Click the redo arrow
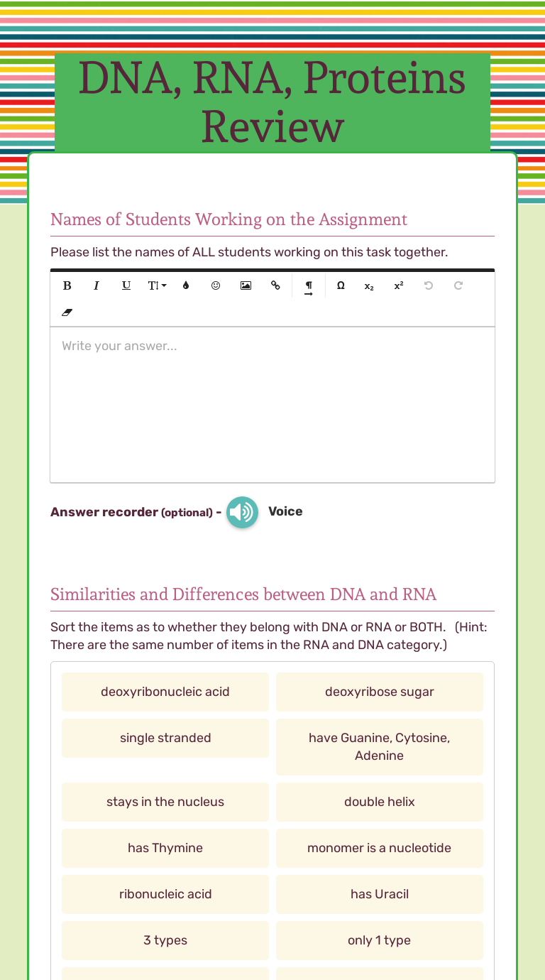The height and width of the screenshot is (980, 545). pyautogui.click(x=458, y=285)
